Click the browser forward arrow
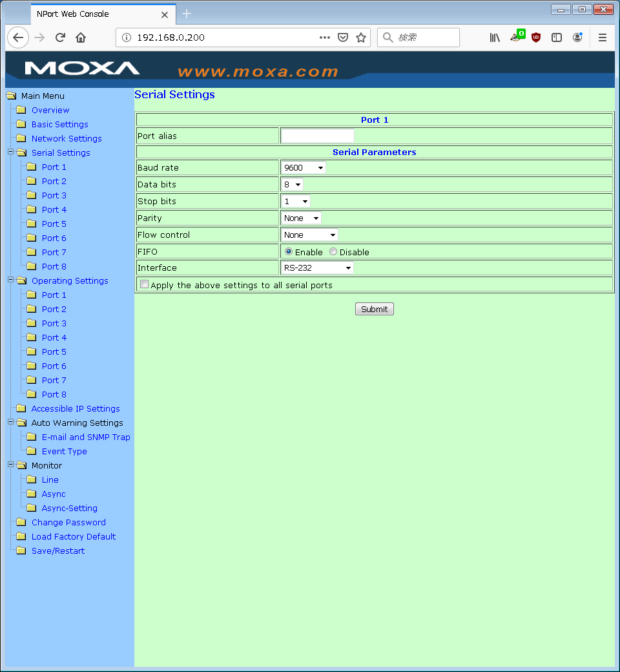This screenshot has width=620, height=672. click(x=39, y=37)
